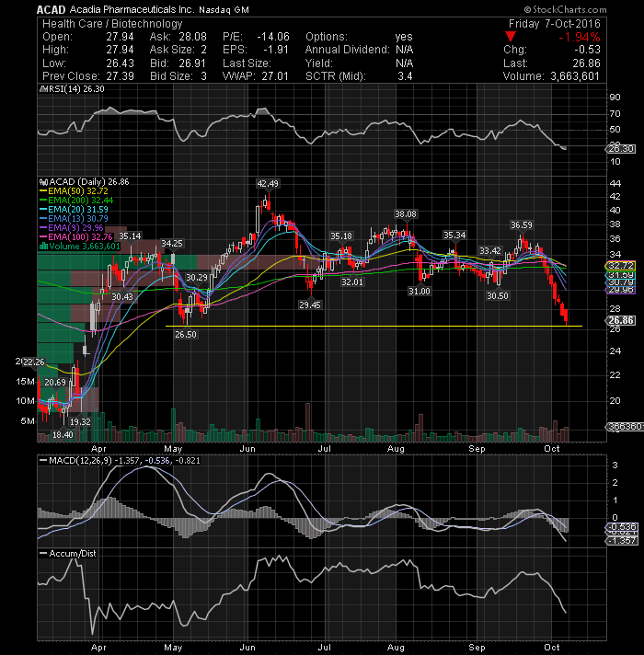The height and width of the screenshot is (655, 644).
Task: Click the header Volume value 3,663,601
Action: tap(575, 76)
